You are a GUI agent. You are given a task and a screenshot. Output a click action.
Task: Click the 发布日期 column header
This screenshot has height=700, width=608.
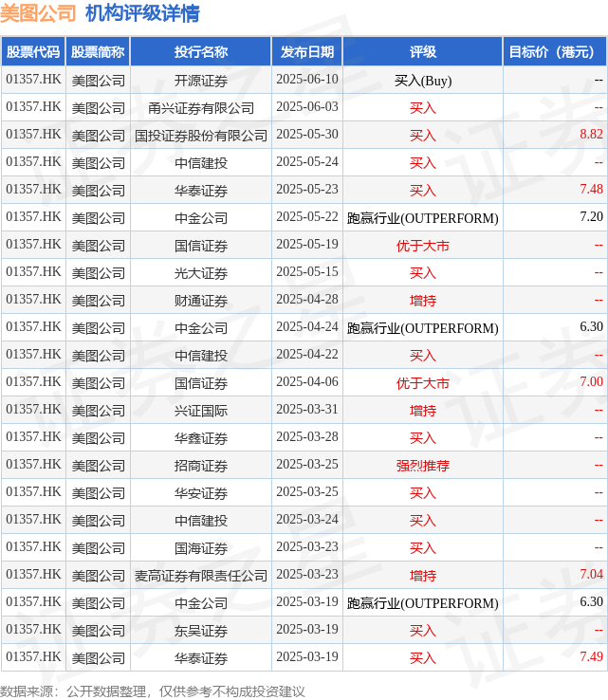(x=307, y=52)
